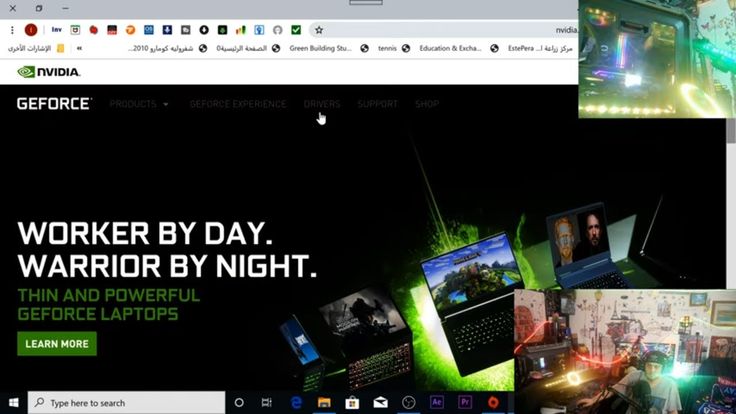This screenshot has height=414, width=736.
Task: Launch Adobe After Effects from taskbar
Action: click(437, 402)
